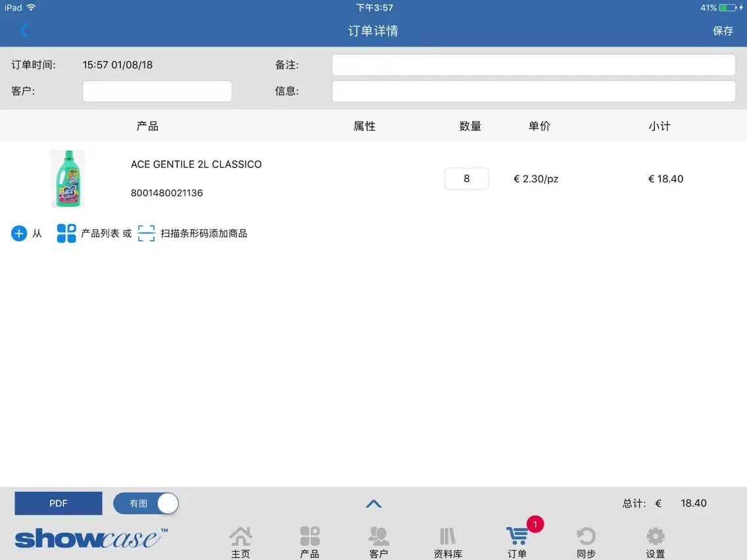Tap the 产品 column header

(x=147, y=126)
